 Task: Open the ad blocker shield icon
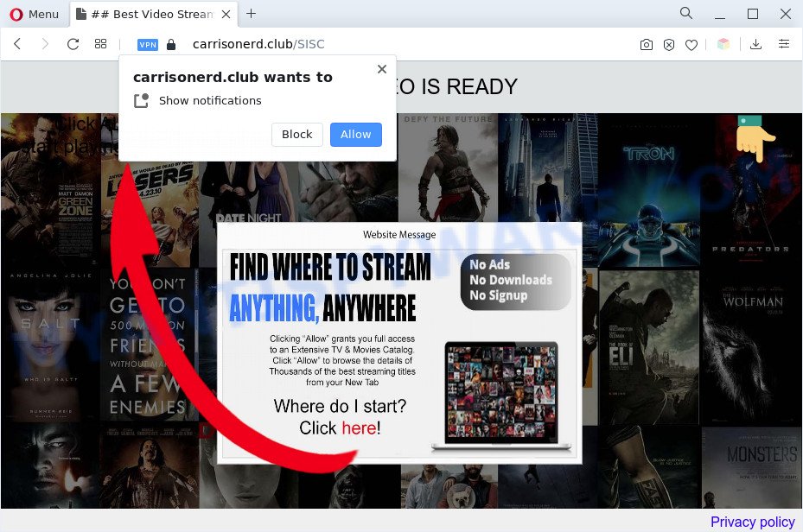click(669, 45)
